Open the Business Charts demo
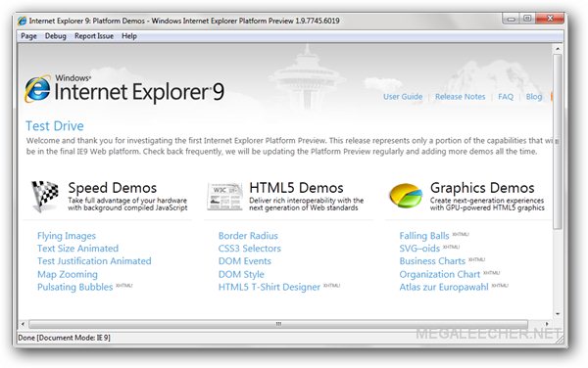The height and width of the screenshot is (368, 588). point(432,261)
